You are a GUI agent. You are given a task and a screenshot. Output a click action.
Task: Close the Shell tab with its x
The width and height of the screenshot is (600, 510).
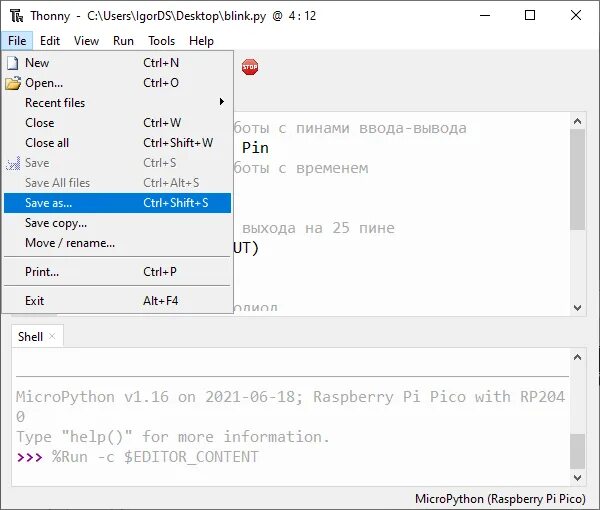point(52,336)
